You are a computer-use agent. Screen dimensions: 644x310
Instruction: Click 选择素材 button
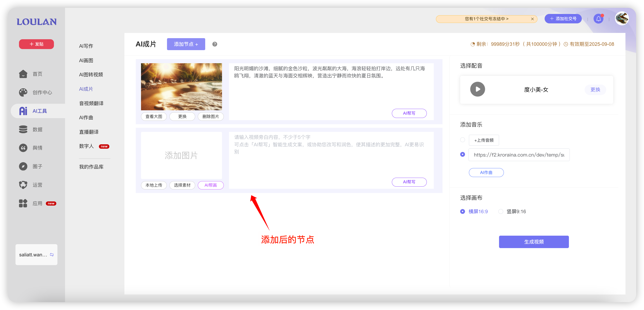182,185
